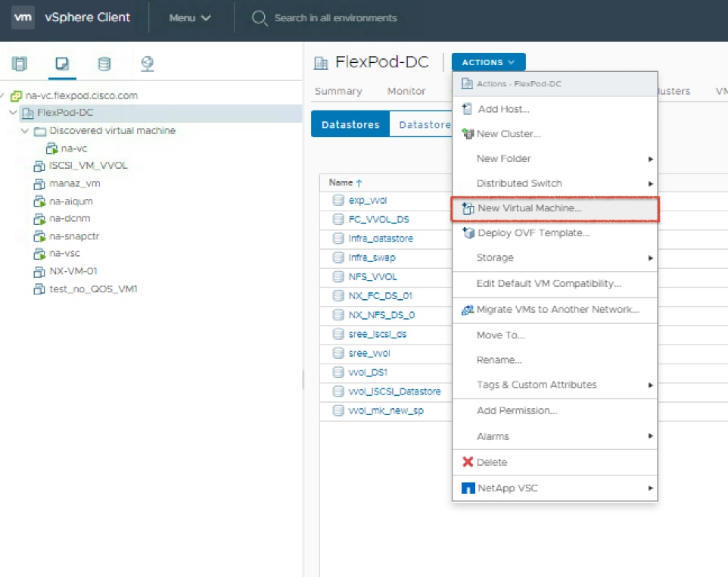Click the na-aiqum VM icon

click(39, 201)
